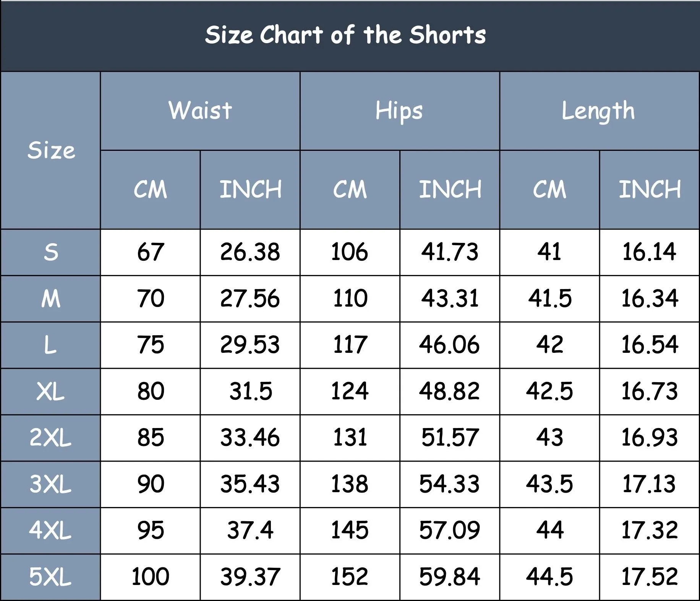Select the Waist column header
Image resolution: width=700 pixels, height=601 pixels.
coord(200,111)
